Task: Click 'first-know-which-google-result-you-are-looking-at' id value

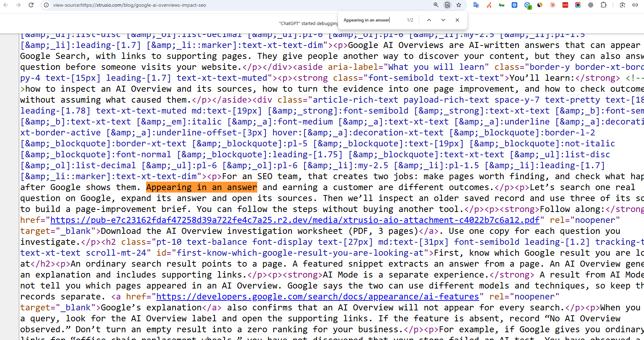Action: point(300,253)
